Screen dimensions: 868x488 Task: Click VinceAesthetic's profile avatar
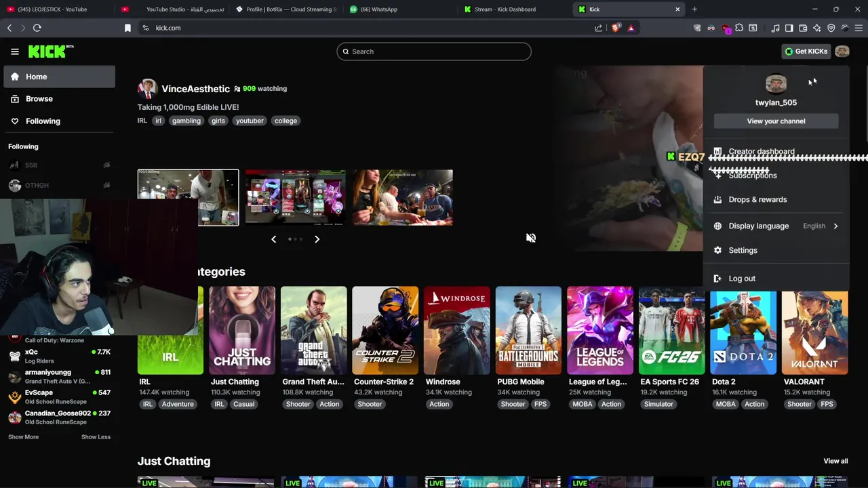click(147, 89)
